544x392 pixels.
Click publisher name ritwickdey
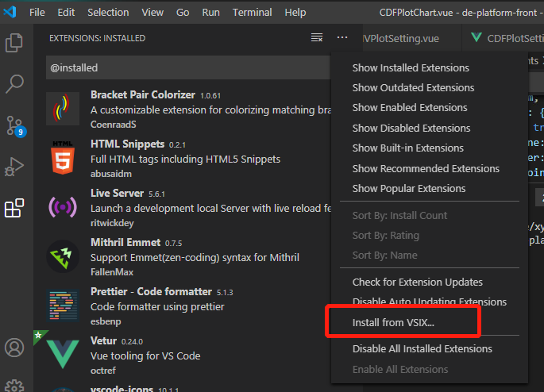112,223
